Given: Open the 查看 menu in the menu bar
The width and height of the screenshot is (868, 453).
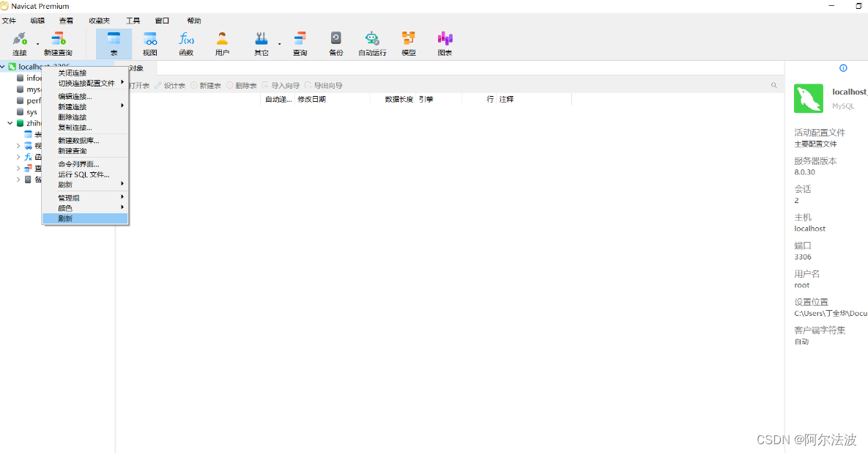Looking at the screenshot, I should pyautogui.click(x=67, y=21).
